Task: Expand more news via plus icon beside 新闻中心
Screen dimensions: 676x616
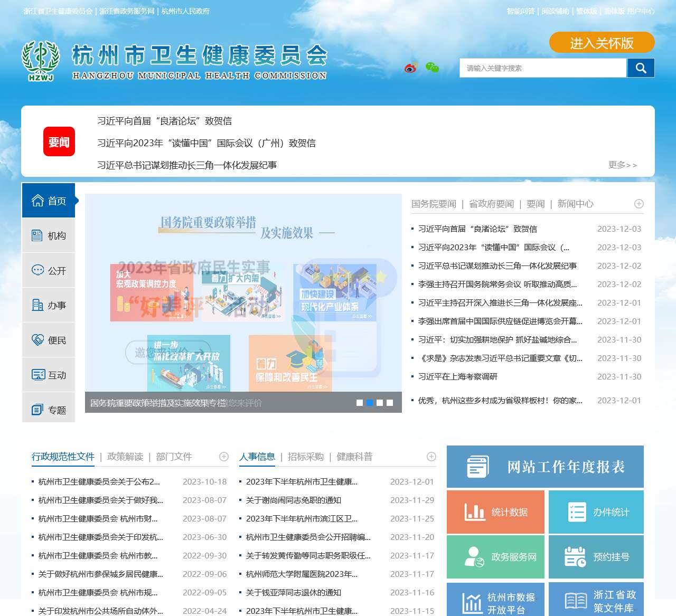Action: (x=639, y=204)
